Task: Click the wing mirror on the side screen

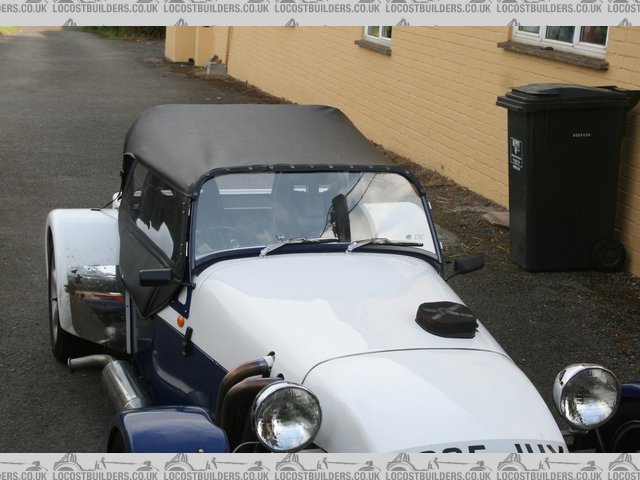Action: tap(156, 277)
